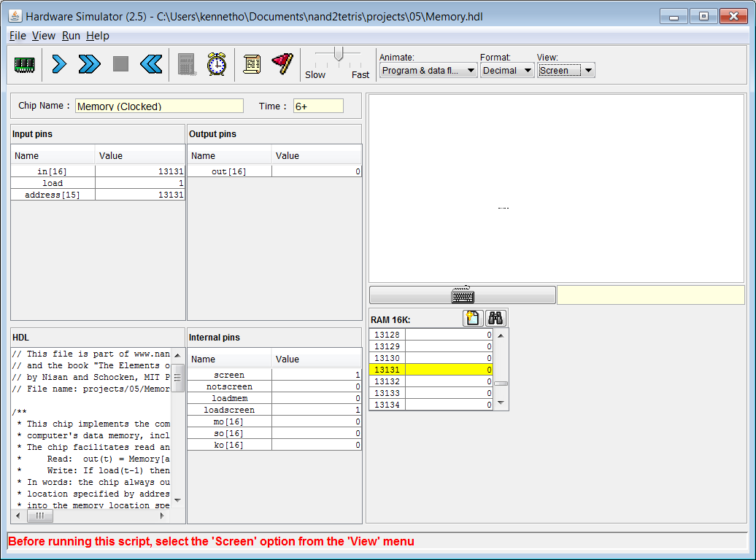
Task: Reset the simulation with the rewind arrows
Action: [x=150, y=64]
